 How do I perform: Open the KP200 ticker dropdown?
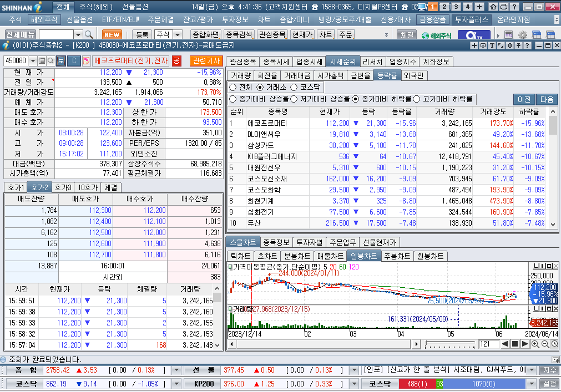click(x=354, y=384)
